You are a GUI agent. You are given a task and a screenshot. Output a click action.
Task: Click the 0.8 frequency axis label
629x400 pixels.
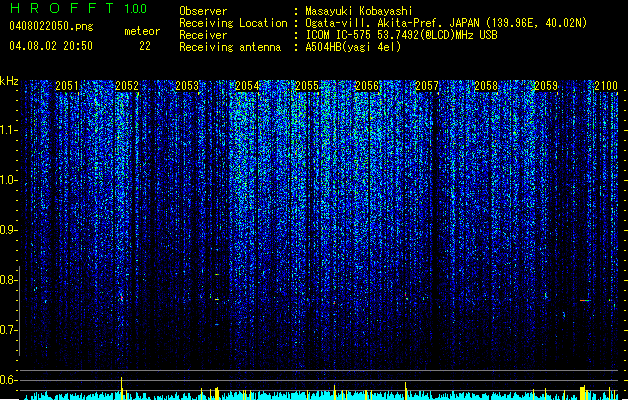[8, 280]
